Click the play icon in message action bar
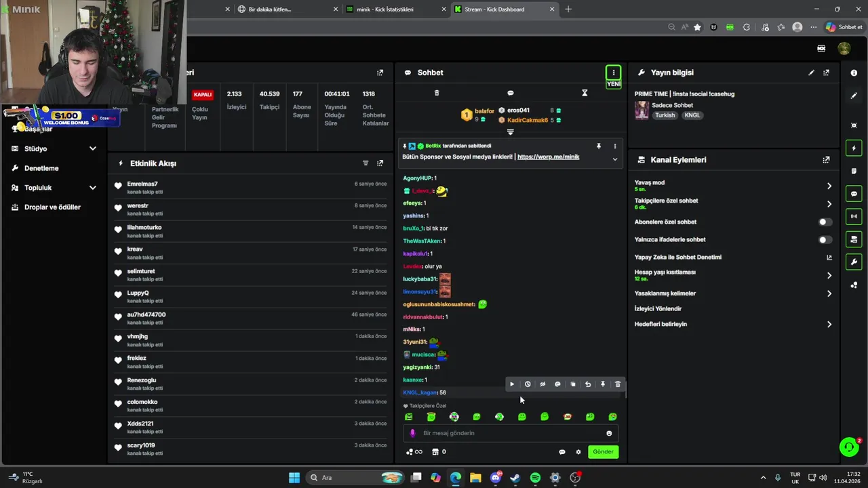 512,384
